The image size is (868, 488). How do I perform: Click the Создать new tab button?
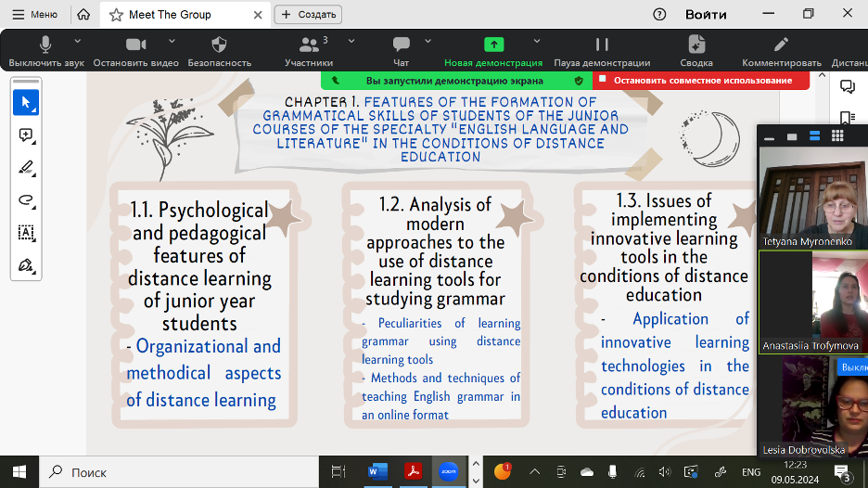(x=309, y=14)
